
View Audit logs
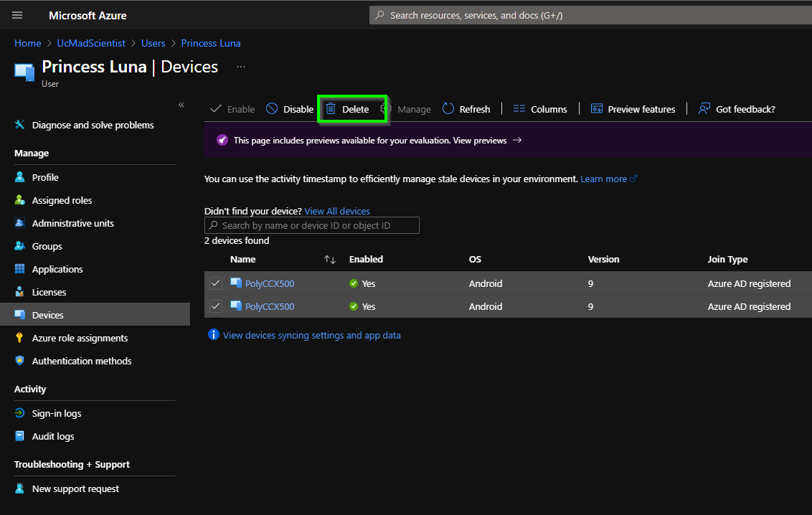[53, 436]
